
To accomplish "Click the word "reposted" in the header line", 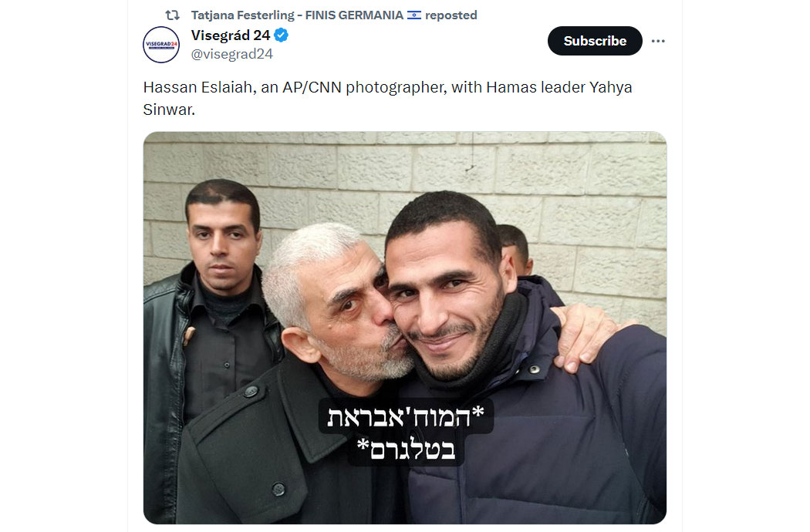I will click(x=451, y=15).
